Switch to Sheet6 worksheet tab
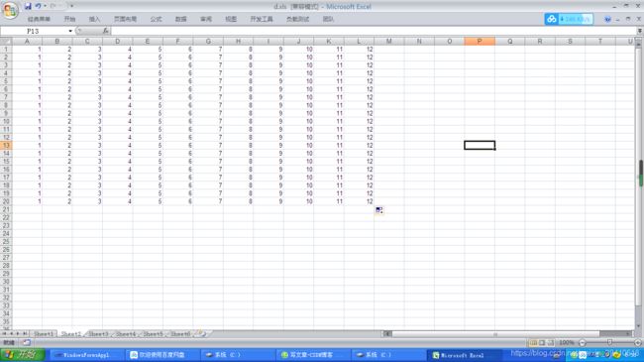644x362 pixels. [x=180, y=334]
